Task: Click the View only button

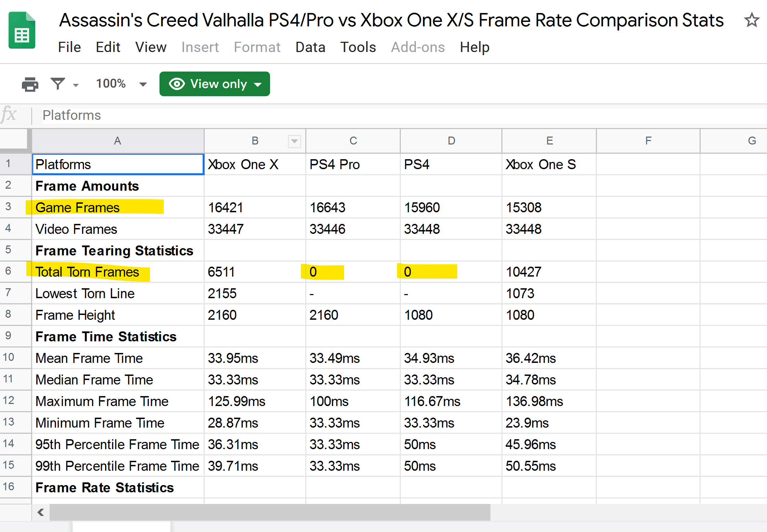Action: pyautogui.click(x=215, y=84)
